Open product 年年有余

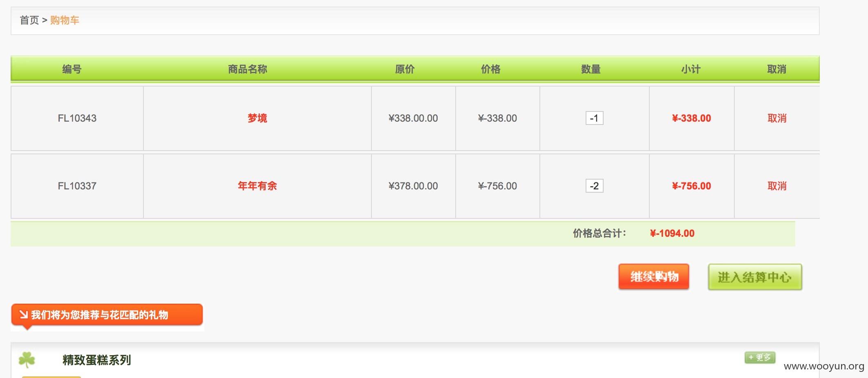[x=257, y=186]
